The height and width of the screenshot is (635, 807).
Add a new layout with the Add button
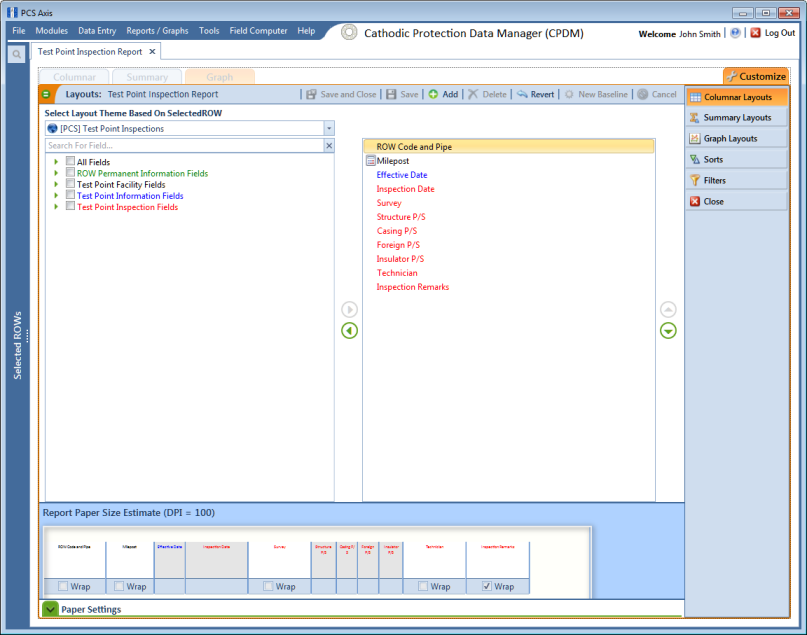pos(443,94)
